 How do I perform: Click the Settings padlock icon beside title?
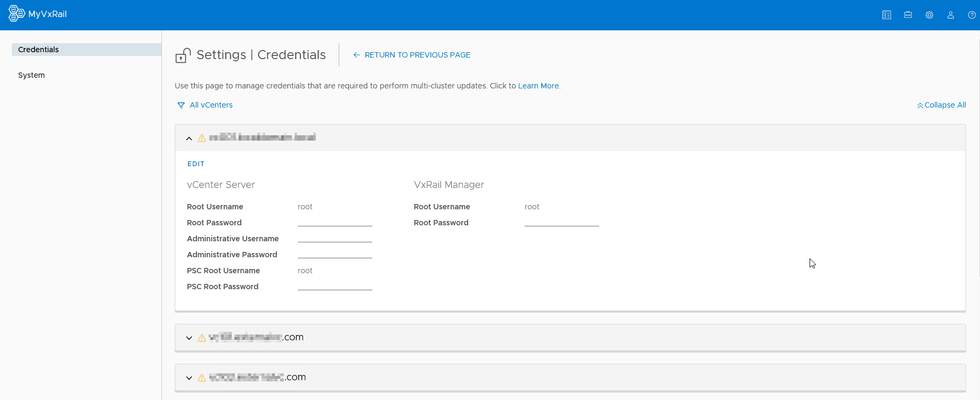tap(183, 55)
